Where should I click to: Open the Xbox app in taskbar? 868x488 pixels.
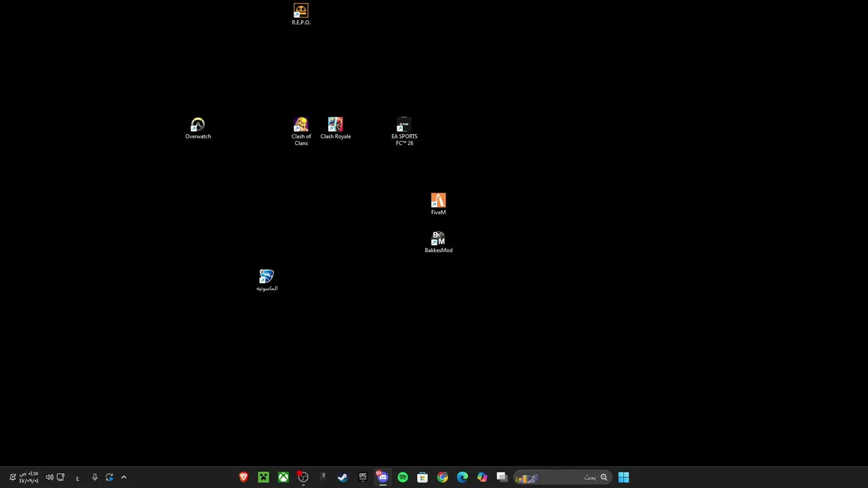pos(283,477)
